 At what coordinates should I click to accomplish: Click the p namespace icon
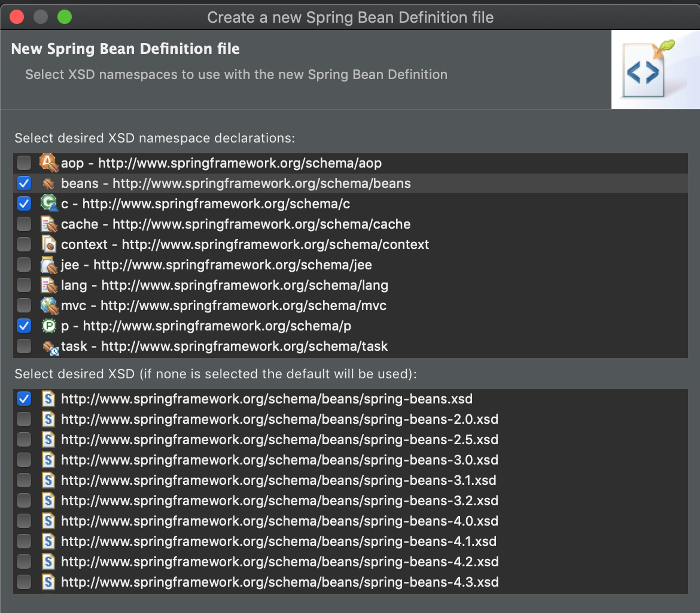(x=48, y=326)
